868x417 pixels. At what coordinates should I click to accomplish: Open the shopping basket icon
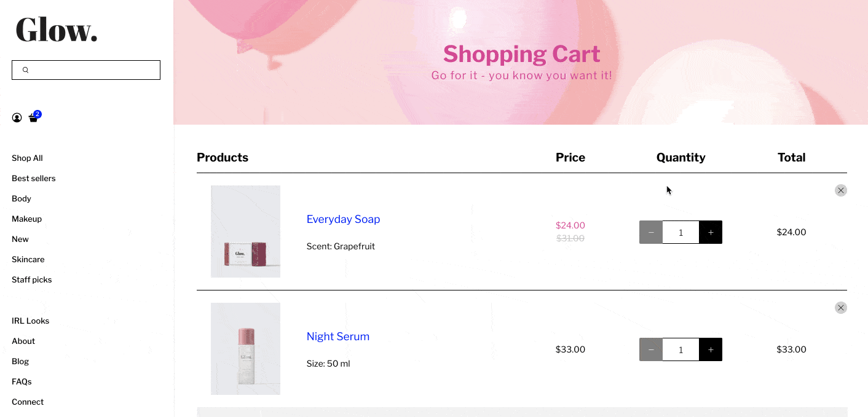(x=33, y=118)
